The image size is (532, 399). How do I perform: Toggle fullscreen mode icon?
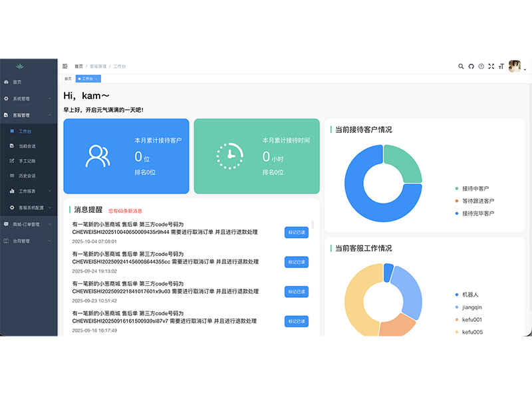pyautogui.click(x=491, y=66)
